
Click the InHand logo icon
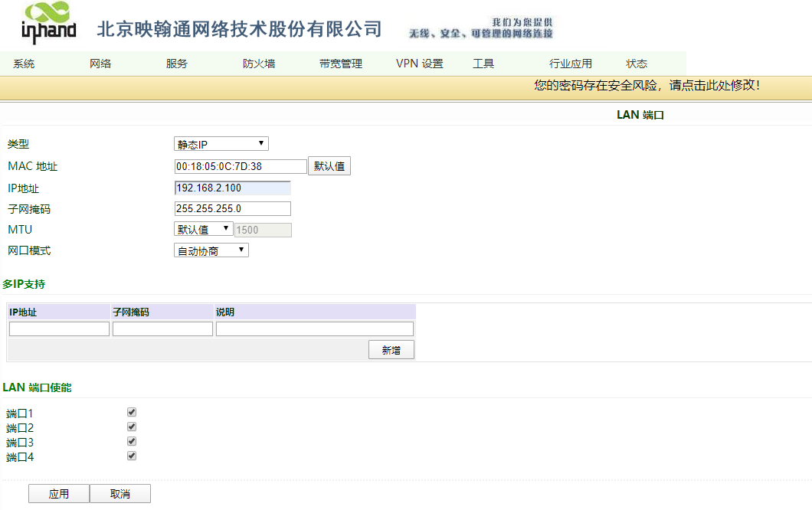(x=48, y=23)
